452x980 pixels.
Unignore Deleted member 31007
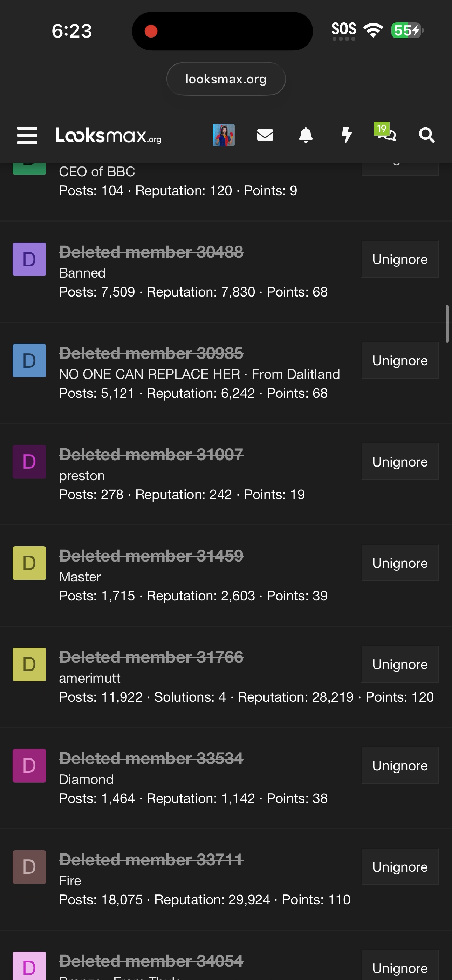click(x=400, y=462)
